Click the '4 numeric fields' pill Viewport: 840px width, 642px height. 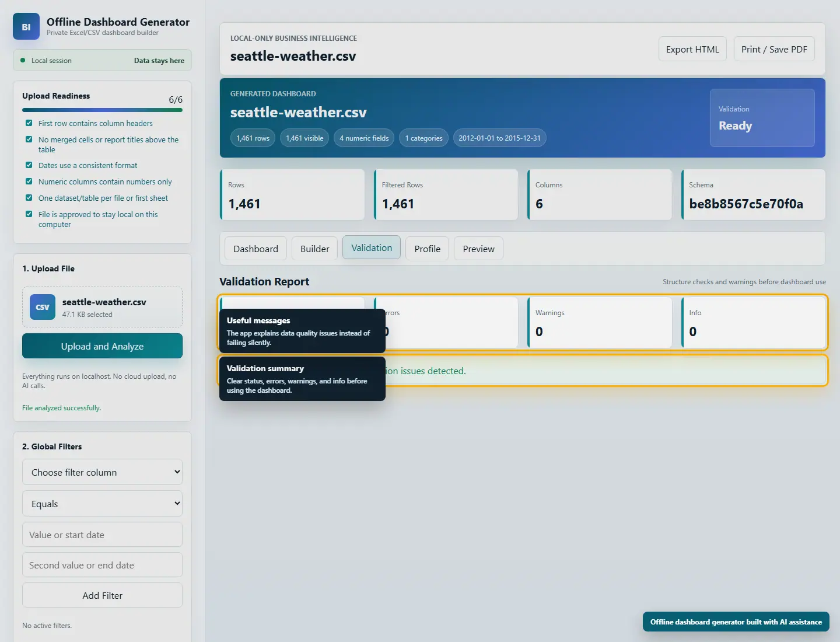point(364,138)
